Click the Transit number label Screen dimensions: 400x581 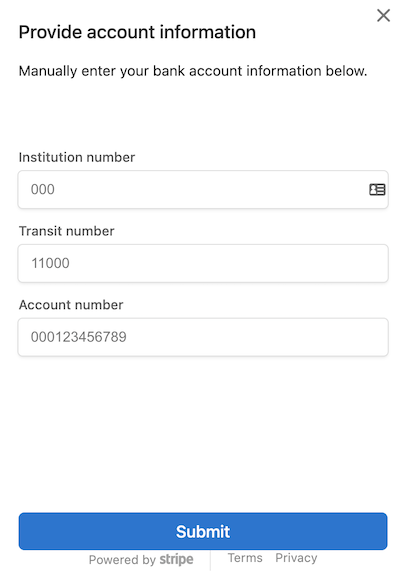(67, 231)
